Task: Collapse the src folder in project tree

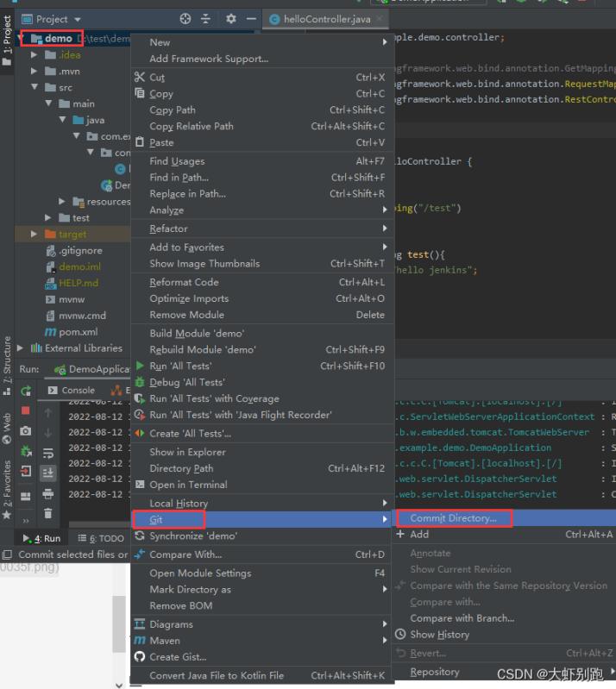Action: click(x=35, y=88)
